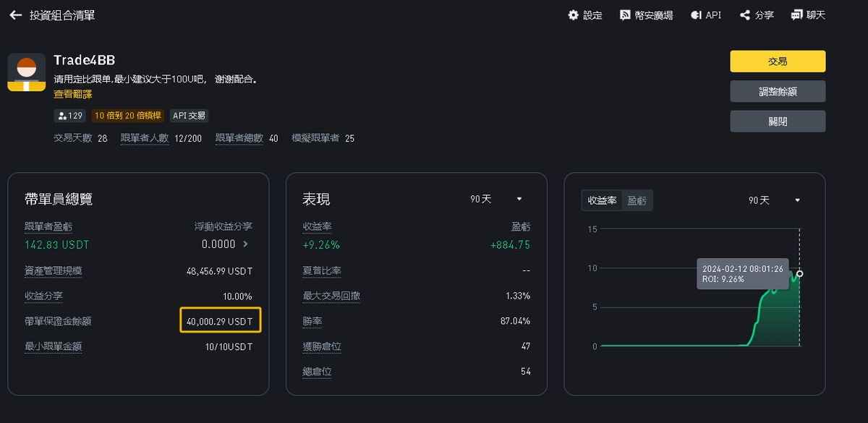
Task: Switch chart to 收益率 tab
Action: (602, 201)
